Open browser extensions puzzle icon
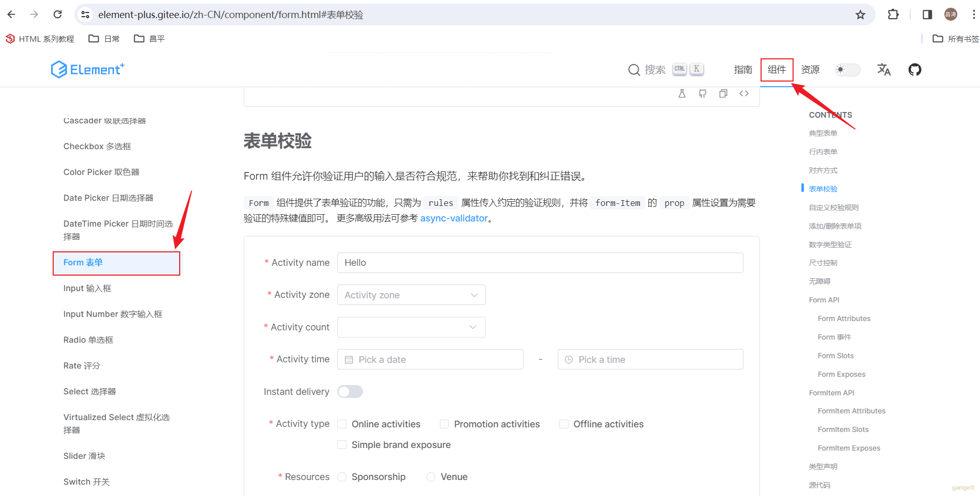980x496 pixels. coord(893,14)
